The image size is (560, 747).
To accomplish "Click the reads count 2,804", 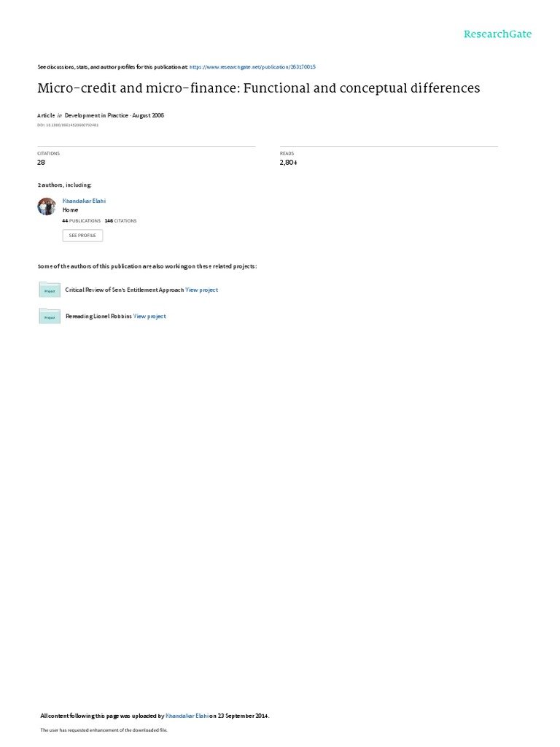I will coord(289,163).
